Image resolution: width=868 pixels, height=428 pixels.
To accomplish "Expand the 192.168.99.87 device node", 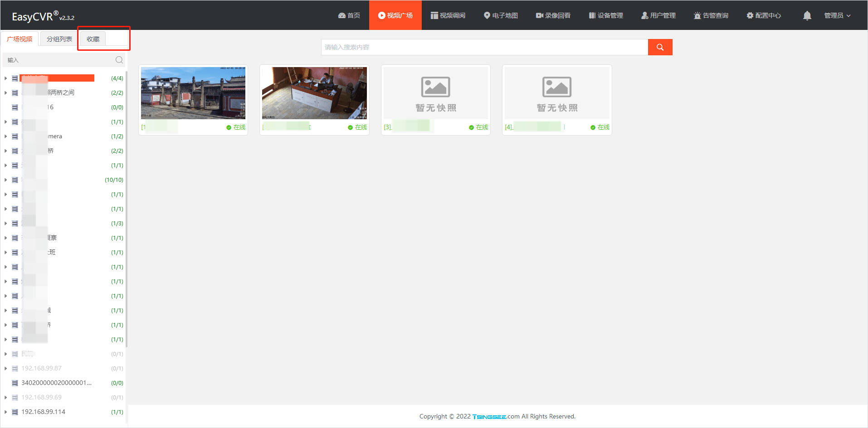I will [5, 369].
